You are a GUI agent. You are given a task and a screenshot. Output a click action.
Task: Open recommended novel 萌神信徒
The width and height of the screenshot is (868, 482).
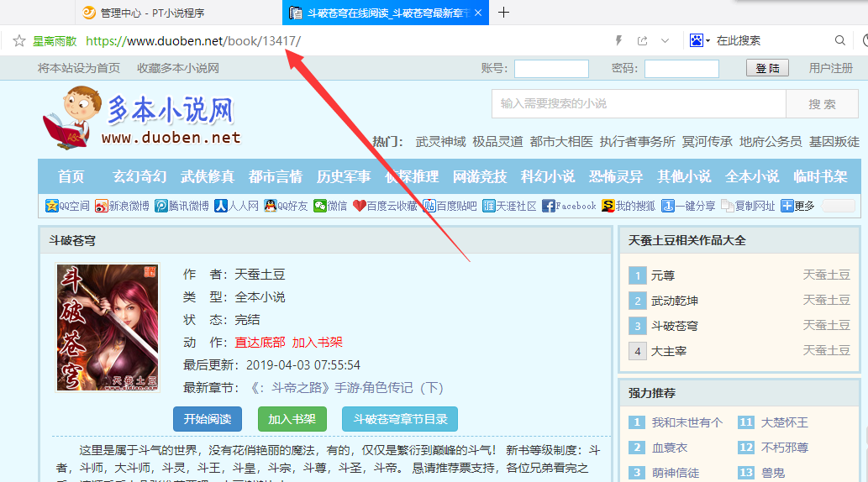(676, 473)
